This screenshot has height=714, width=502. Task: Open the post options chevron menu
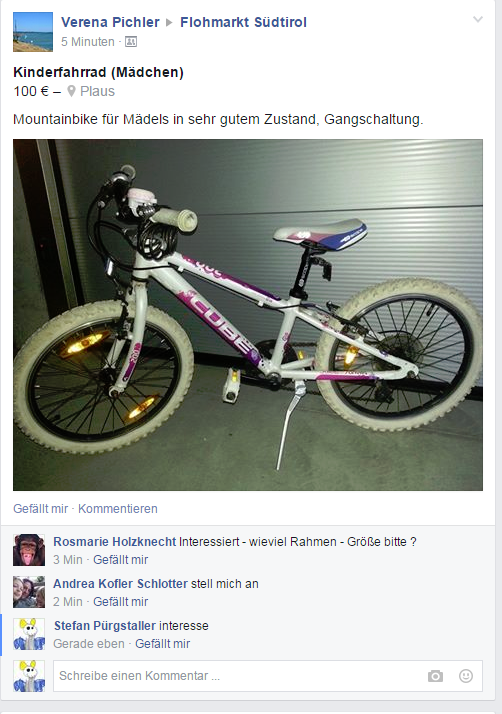click(477, 20)
